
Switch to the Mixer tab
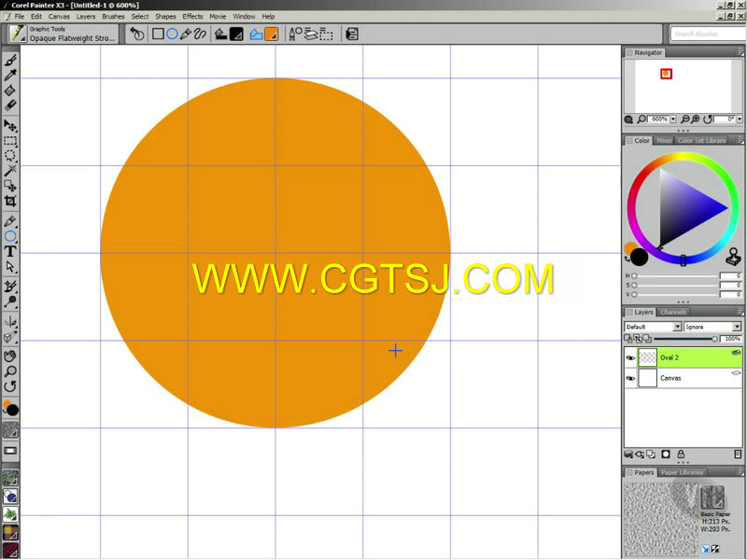[x=664, y=141]
